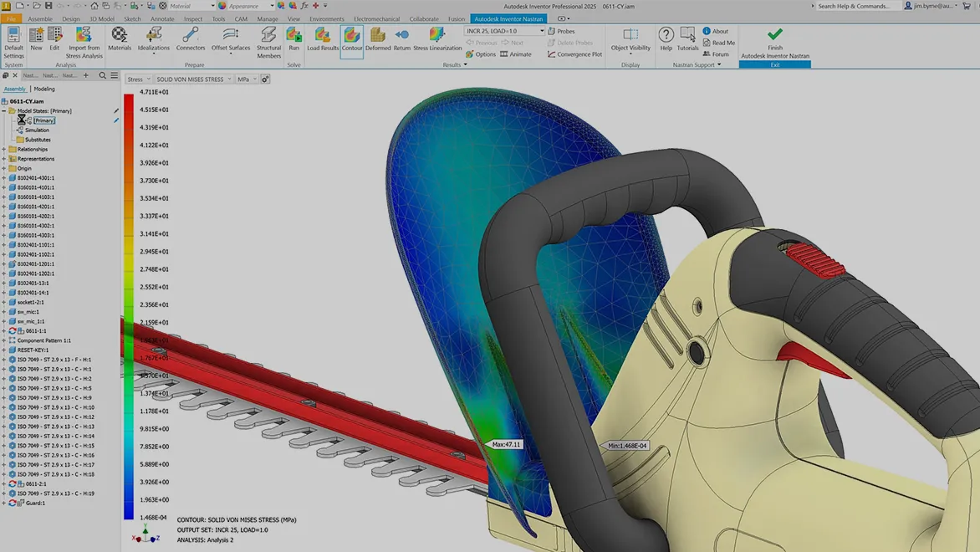This screenshot has width=980, height=552.
Task: Save the document from quick access toolbar
Action: (x=48, y=6)
